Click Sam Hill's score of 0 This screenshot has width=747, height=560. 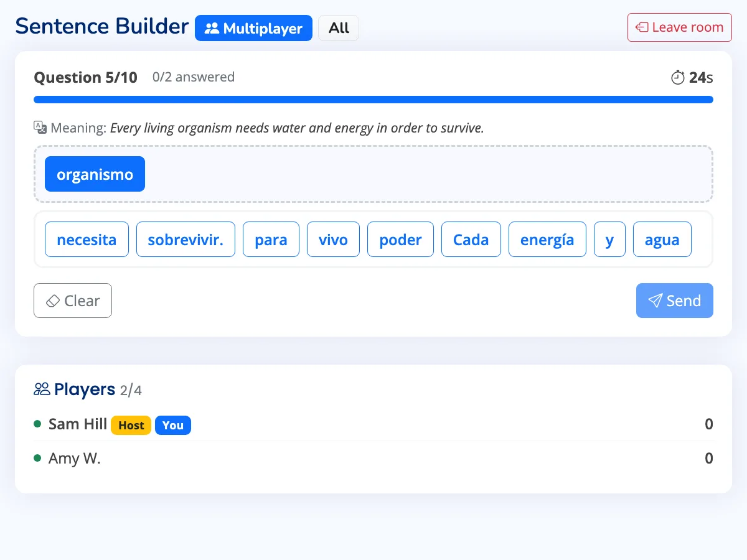[709, 424]
